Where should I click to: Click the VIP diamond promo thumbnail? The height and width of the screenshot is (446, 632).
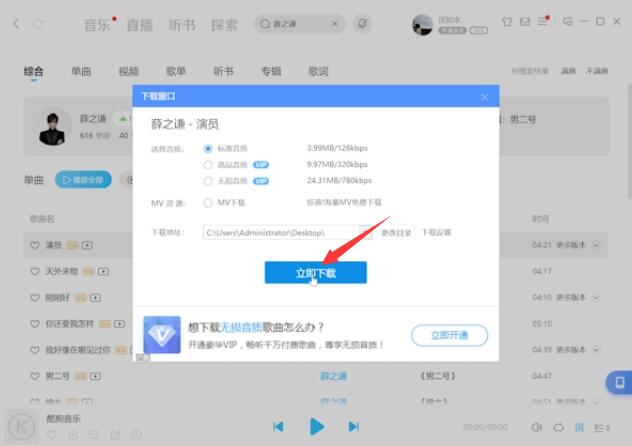click(162, 335)
